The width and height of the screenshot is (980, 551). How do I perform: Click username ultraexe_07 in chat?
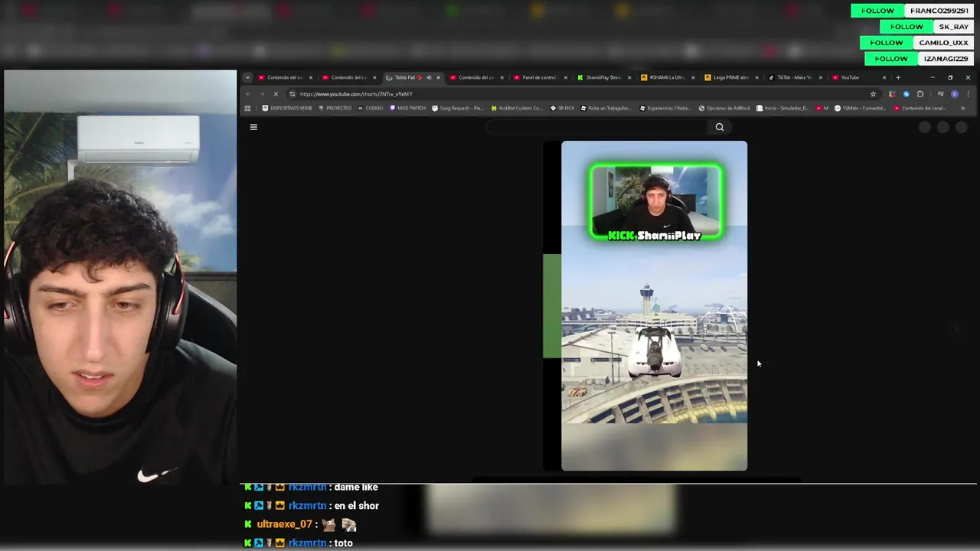pyautogui.click(x=284, y=524)
